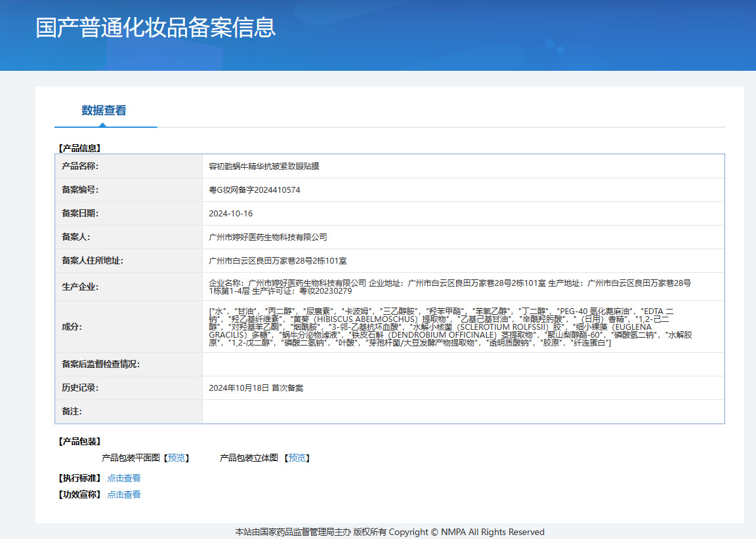Click 预览 link for 产品包装平面图

[176, 458]
